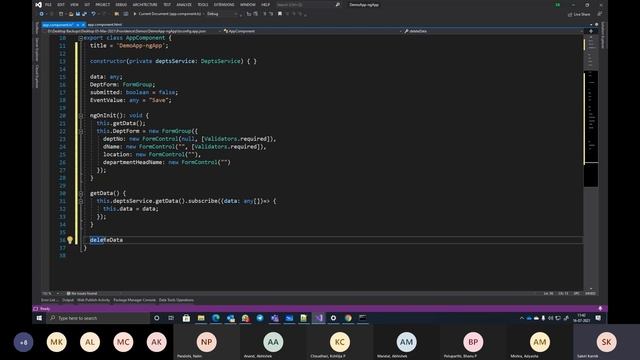Open Microsoft Teams from the taskbar
Screen dimensions: 640x360
click(275, 318)
